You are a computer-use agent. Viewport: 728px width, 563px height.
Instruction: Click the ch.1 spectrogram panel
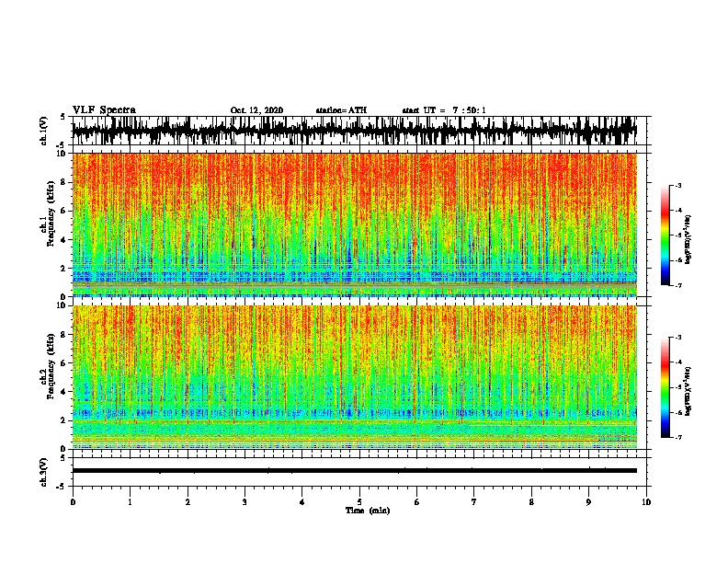[x=354, y=224]
